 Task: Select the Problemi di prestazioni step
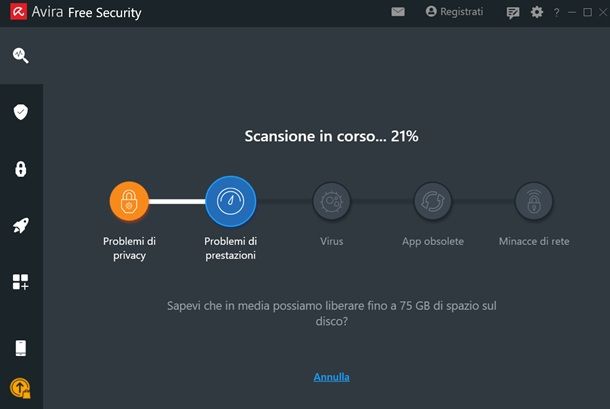point(230,202)
